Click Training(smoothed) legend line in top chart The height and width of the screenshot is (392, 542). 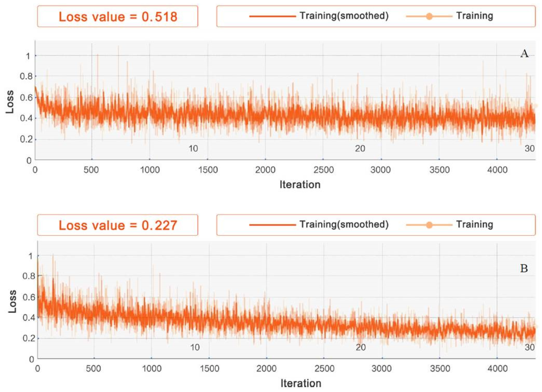(x=272, y=16)
